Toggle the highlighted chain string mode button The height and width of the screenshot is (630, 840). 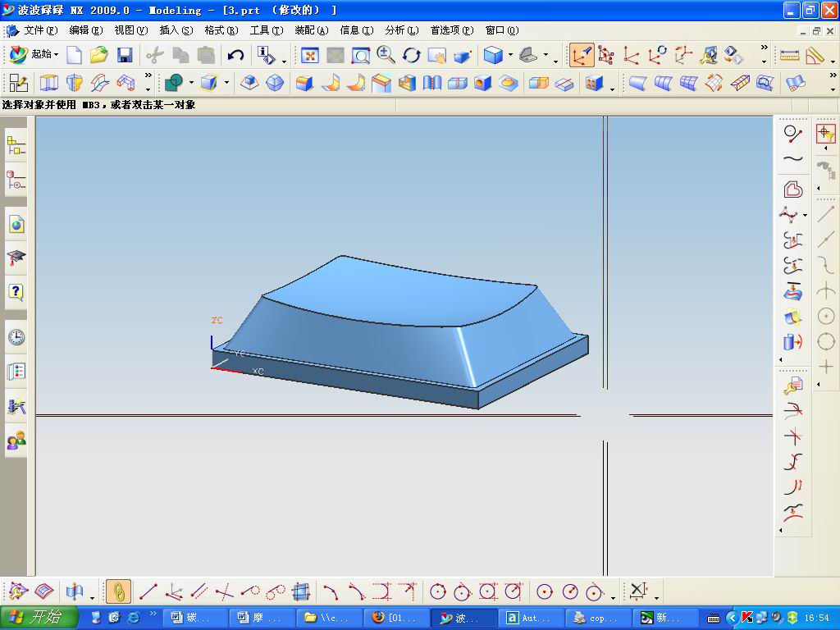coord(118,592)
